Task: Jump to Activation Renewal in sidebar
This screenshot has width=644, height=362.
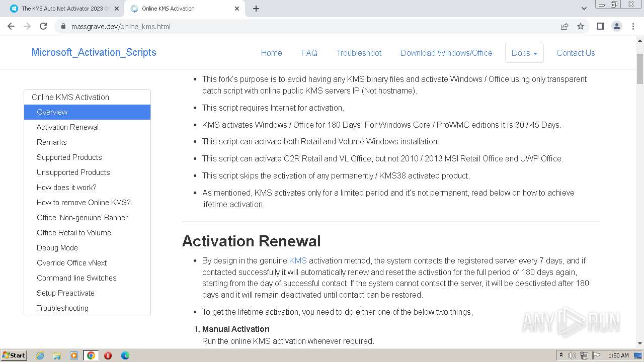Action: [x=87, y=127]
